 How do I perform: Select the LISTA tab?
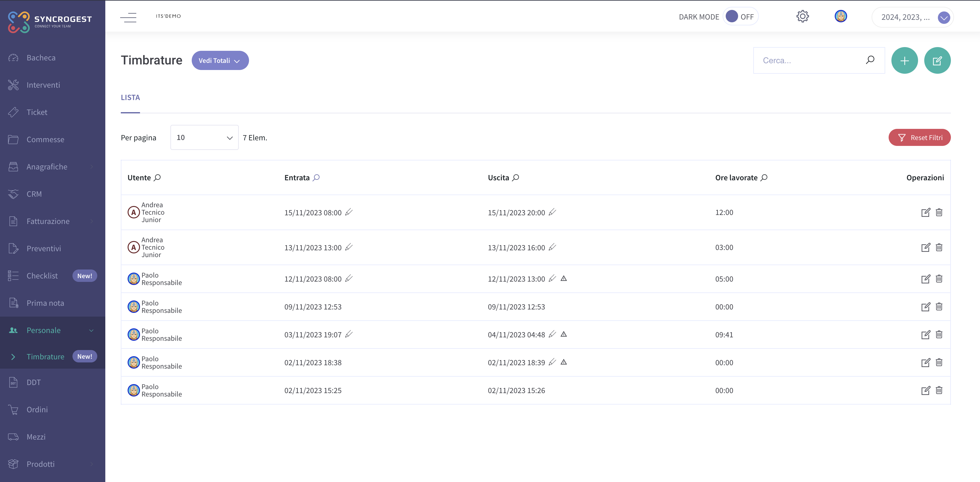click(x=130, y=98)
